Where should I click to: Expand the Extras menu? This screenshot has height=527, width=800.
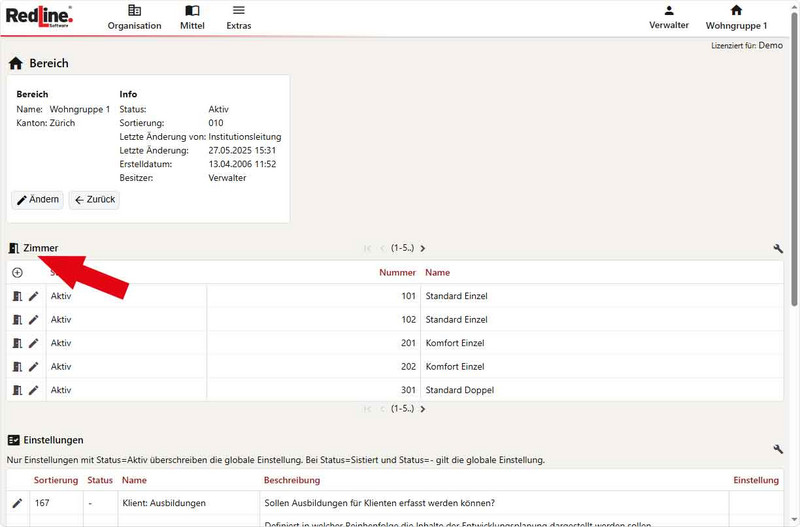(238, 17)
